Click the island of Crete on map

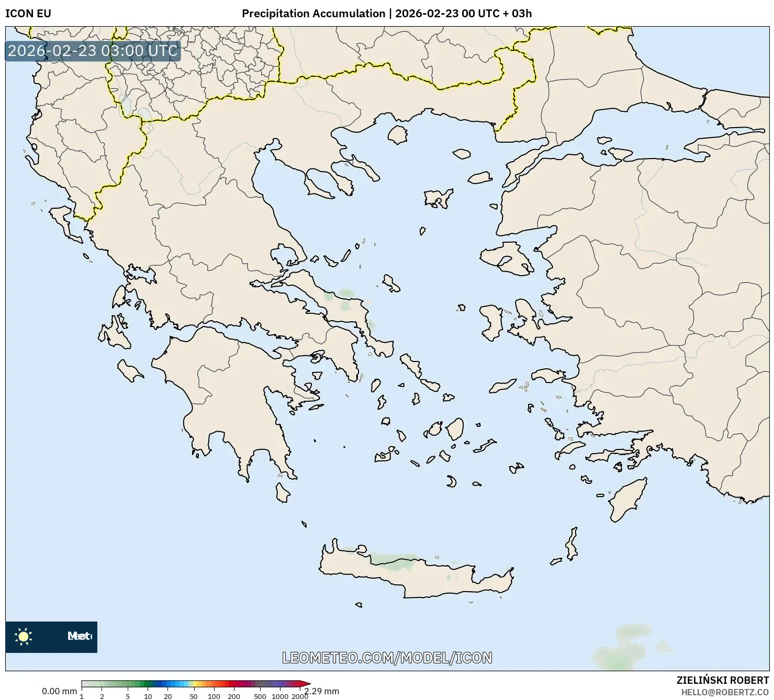tap(419, 575)
